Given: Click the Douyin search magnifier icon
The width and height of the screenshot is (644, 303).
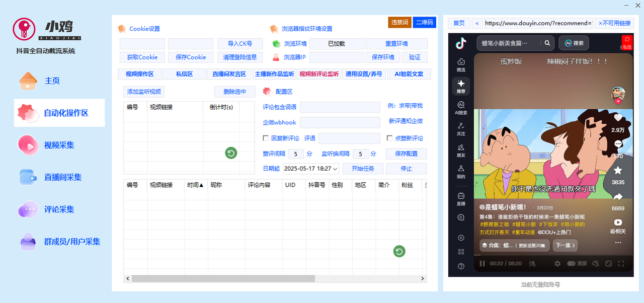Looking at the screenshot, I should tap(547, 43).
